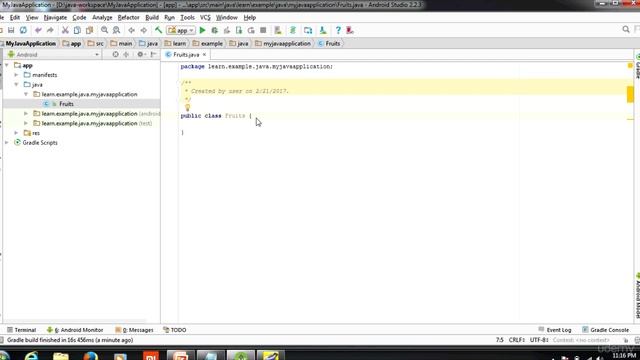Collapse the app module tree node
Viewport: 640px width, 360px height.
click(7, 65)
